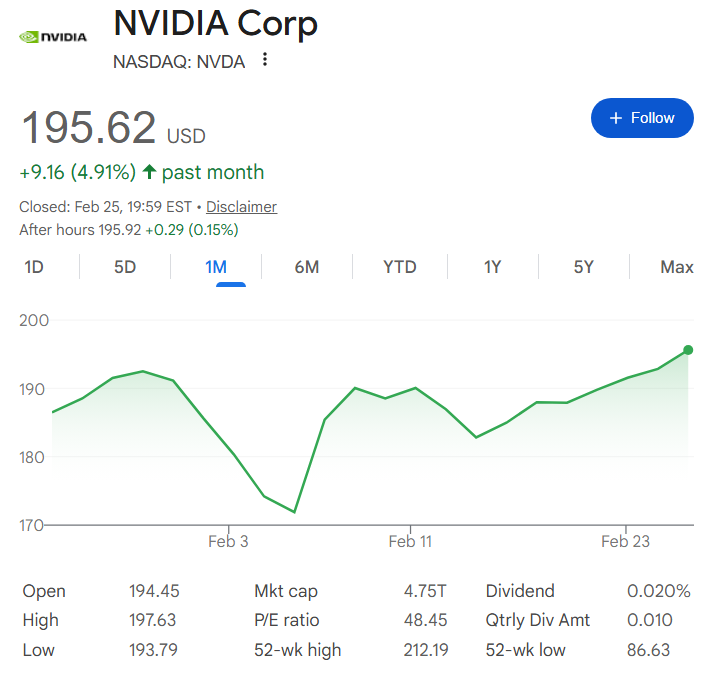The height and width of the screenshot is (679, 713).
Task: Click the Feb 23 date marker
Action: pyautogui.click(x=625, y=542)
